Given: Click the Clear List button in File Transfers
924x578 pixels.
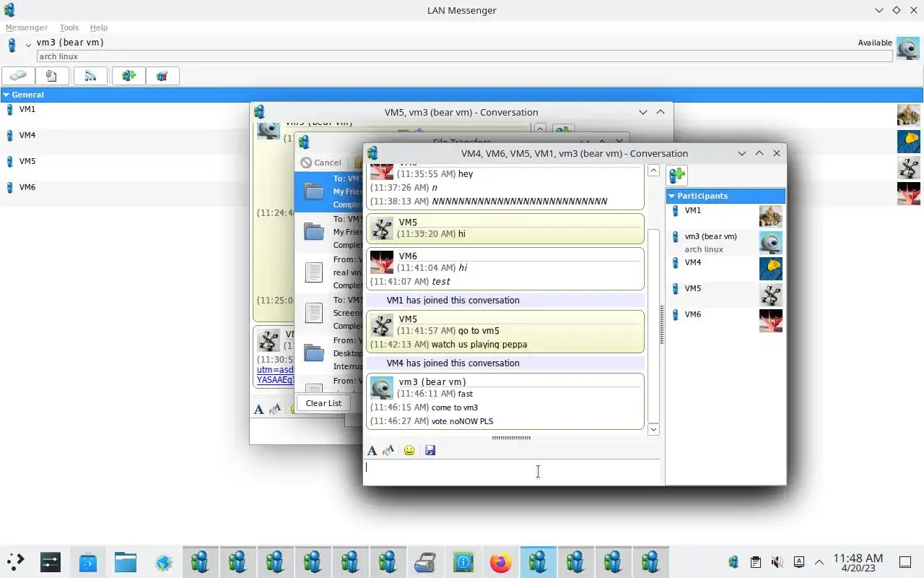Looking at the screenshot, I should point(323,403).
